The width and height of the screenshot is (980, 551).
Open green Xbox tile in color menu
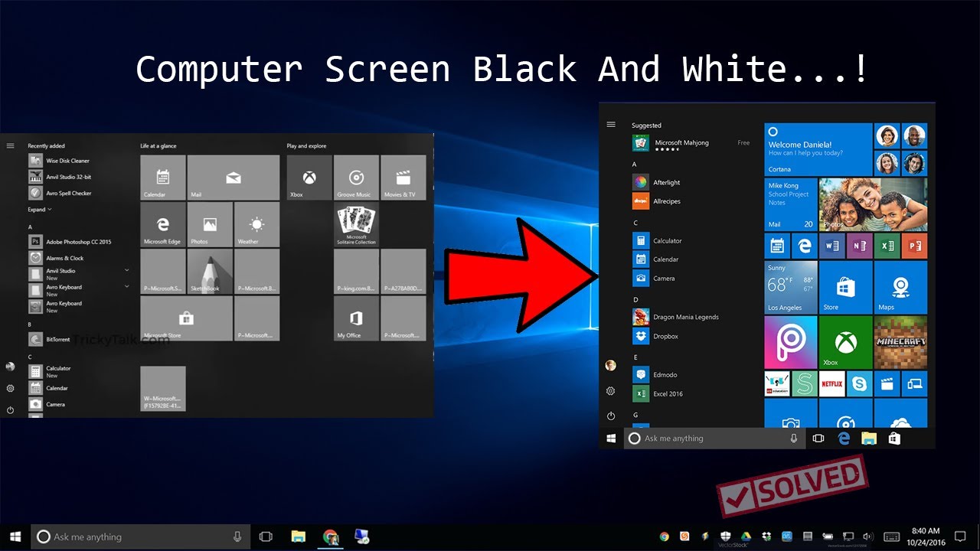click(845, 342)
